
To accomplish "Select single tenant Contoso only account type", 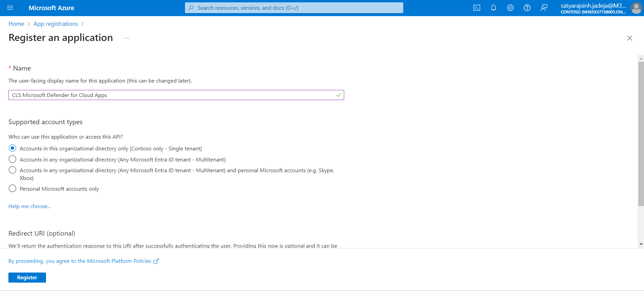I will click(x=12, y=148).
